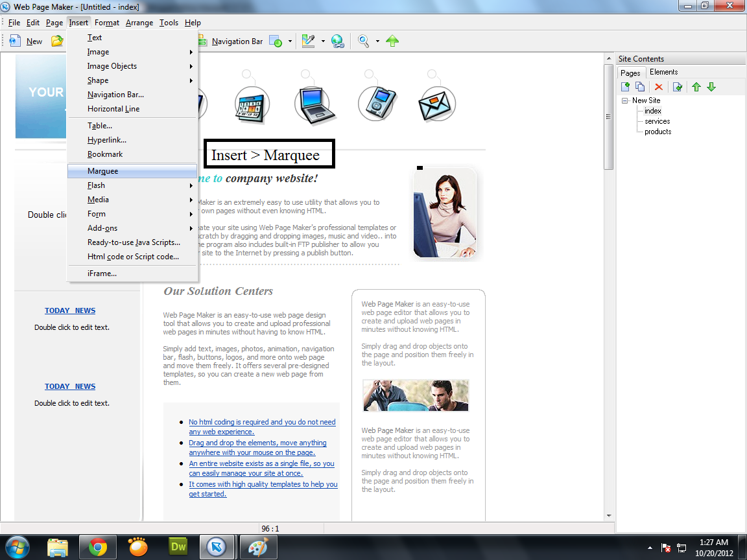747x560 pixels.
Task: Select the index page in tree
Action: pos(653,111)
